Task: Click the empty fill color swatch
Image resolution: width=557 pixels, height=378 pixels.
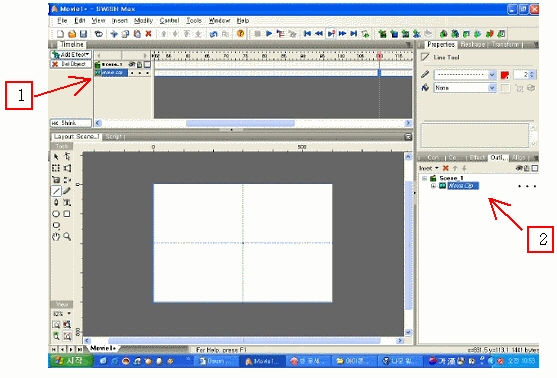Action: (x=505, y=88)
